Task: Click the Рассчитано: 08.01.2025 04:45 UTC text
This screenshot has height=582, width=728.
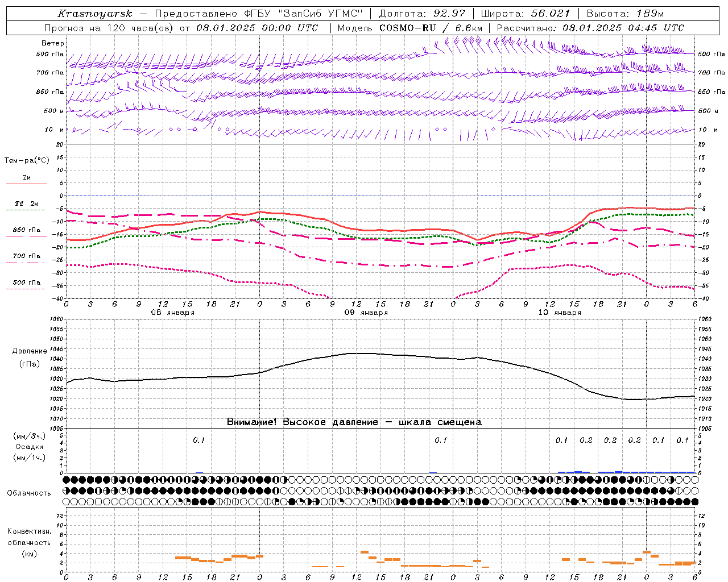Action: coord(590,28)
